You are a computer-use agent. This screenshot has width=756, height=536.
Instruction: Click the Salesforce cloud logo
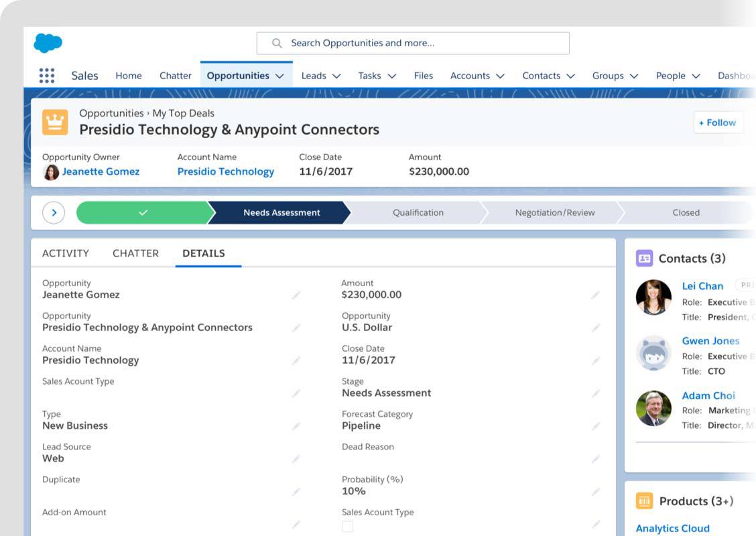48,43
